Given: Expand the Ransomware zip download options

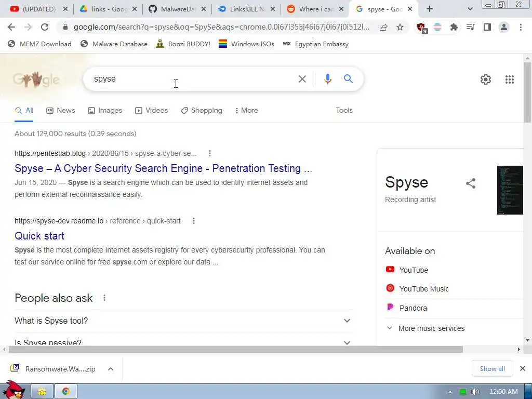Looking at the screenshot, I should coord(111,369).
